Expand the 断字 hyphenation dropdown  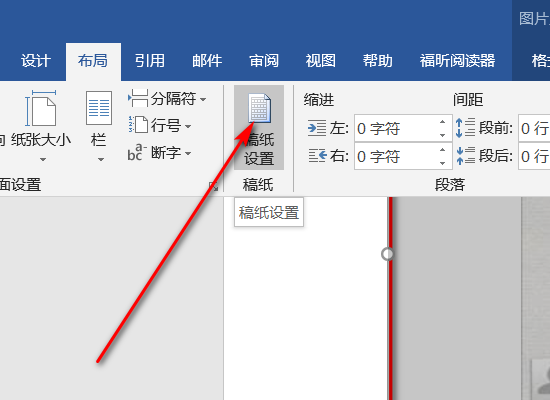pos(188,153)
